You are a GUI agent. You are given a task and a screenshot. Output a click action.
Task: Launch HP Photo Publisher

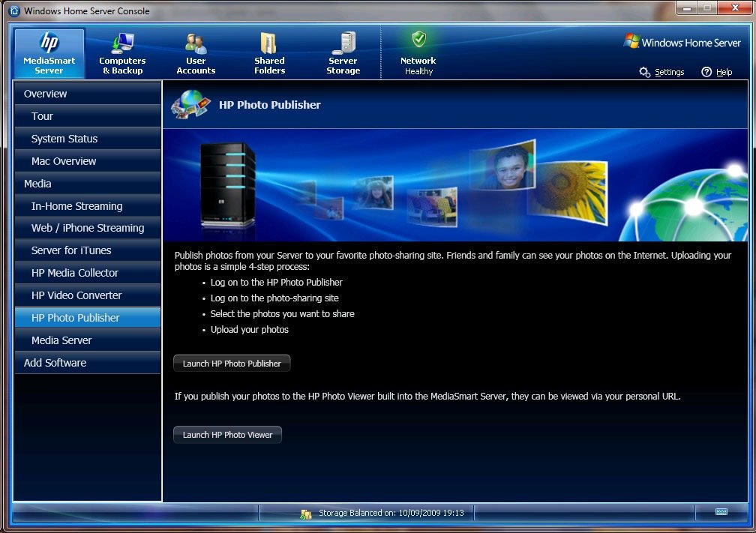232,364
